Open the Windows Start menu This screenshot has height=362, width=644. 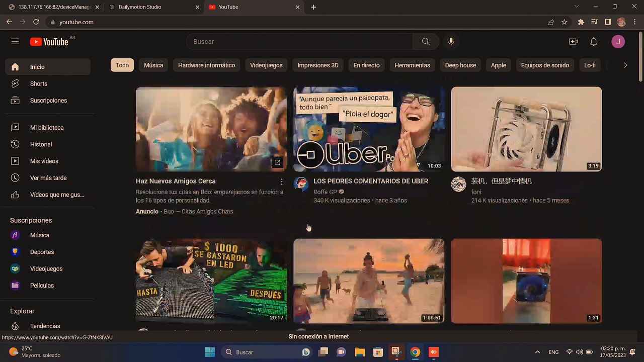(x=210, y=352)
